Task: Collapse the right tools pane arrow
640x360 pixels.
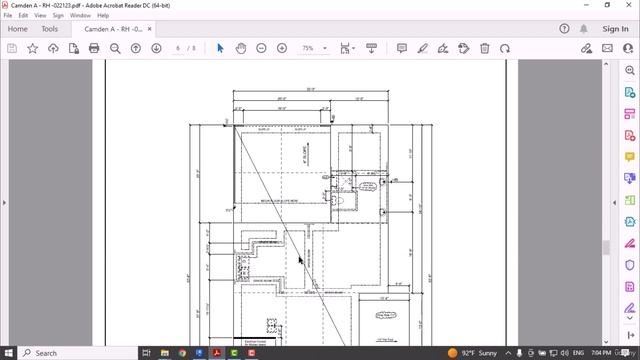Action: click(614, 202)
